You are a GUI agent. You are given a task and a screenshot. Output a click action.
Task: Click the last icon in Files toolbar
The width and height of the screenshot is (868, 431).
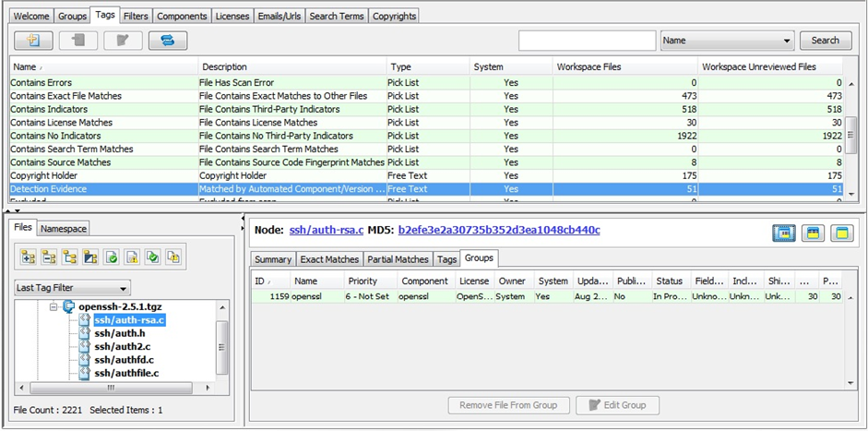(x=172, y=257)
